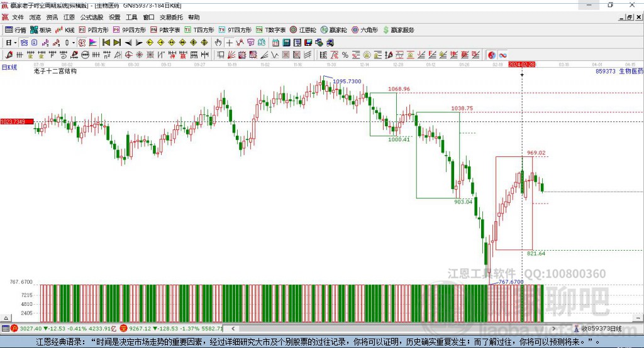Step chart right with black arrow
Image resolution: width=644 pixels, height=348 pixels.
tap(139, 43)
